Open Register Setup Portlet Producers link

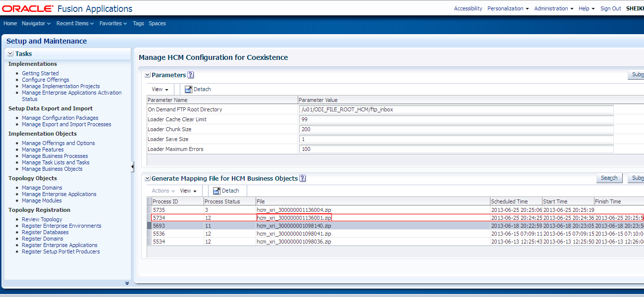[x=61, y=251]
